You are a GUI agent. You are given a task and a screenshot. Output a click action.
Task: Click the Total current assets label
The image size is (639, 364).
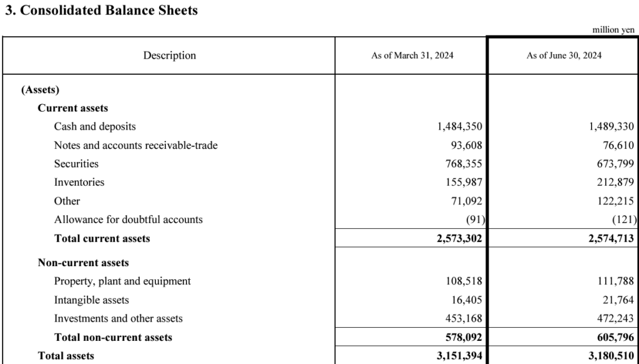102,238
